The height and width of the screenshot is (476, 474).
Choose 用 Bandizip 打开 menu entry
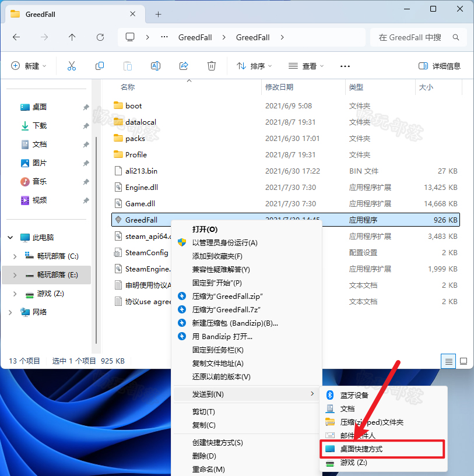pos(222,336)
